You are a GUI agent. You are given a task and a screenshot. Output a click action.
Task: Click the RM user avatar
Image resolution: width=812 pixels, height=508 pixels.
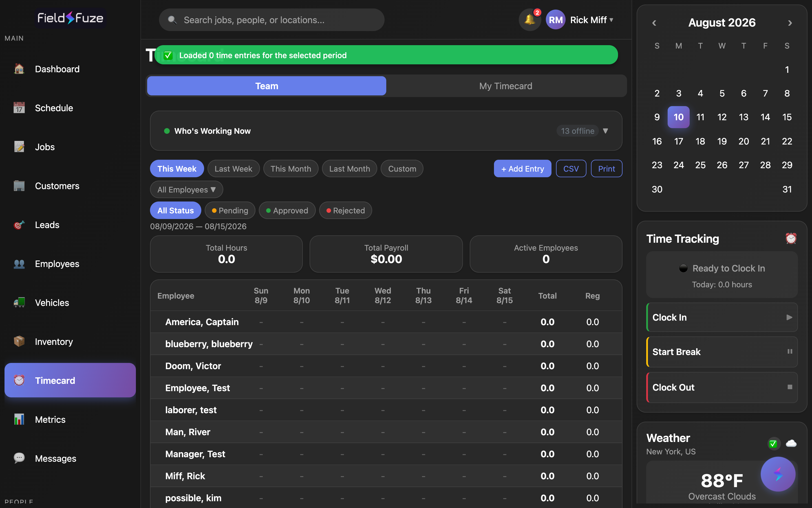coord(556,20)
